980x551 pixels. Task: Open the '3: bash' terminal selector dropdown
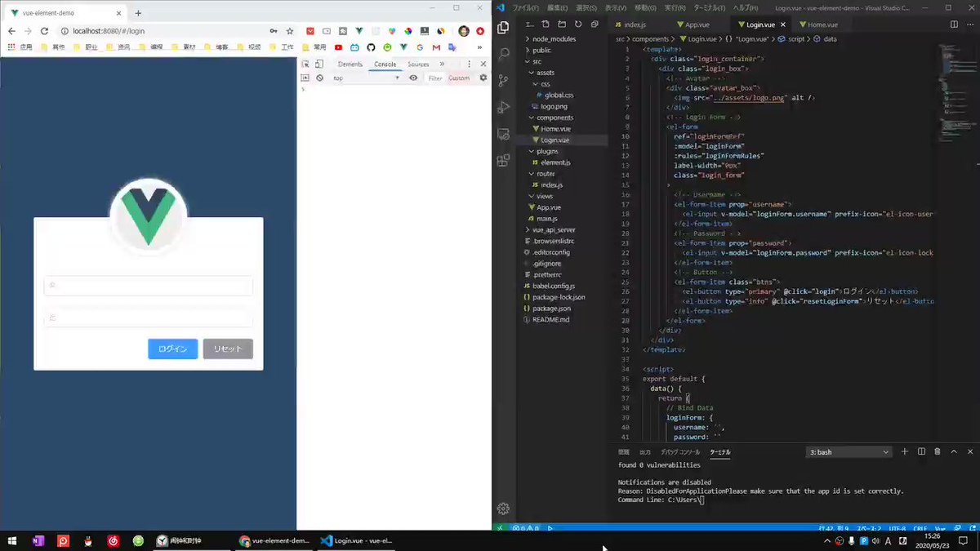click(849, 451)
